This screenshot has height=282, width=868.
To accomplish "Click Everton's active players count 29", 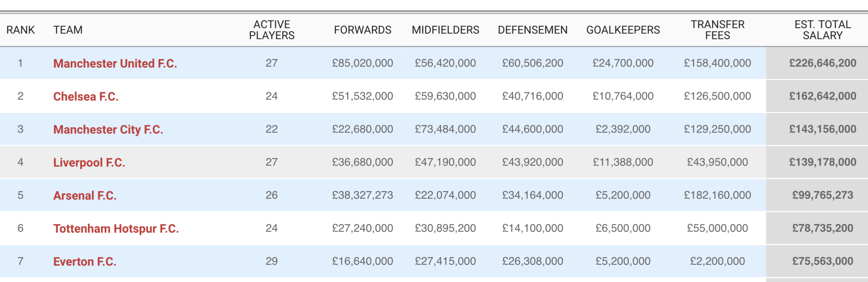I will pos(272,261).
